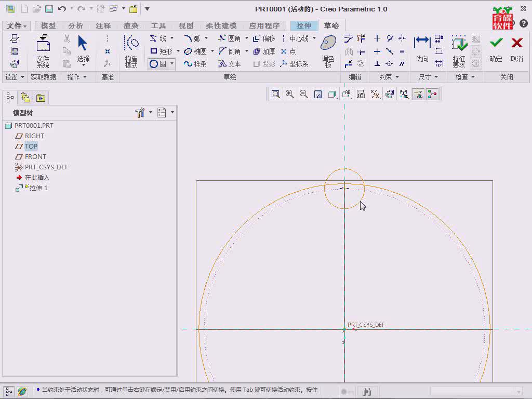
Task: Click the Repaint icon in view toolbar
Action: (318, 94)
